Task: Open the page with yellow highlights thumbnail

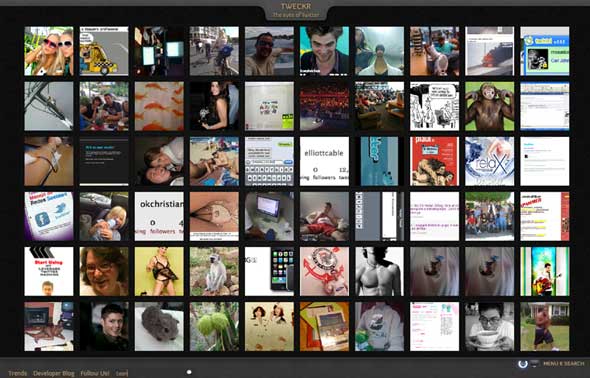Action: (545, 216)
